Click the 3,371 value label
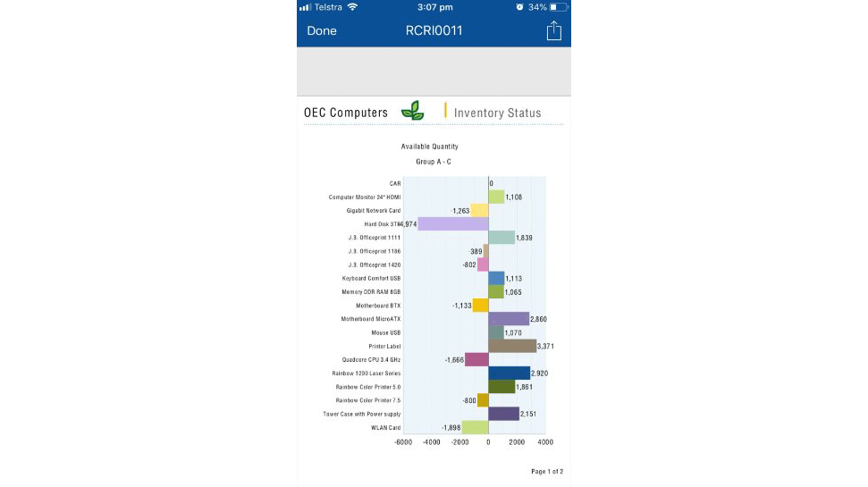This screenshot has width=868, height=487. (546, 347)
